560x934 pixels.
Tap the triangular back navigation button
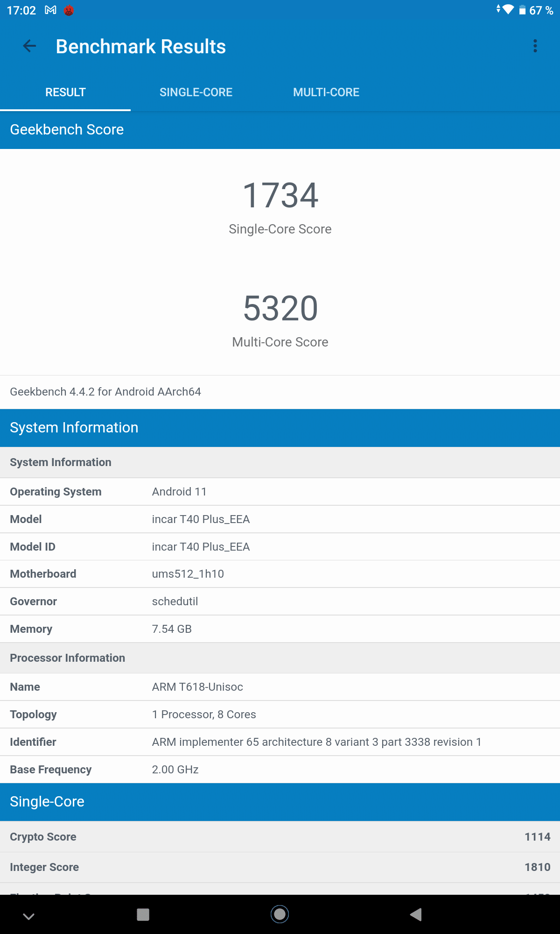[416, 914]
